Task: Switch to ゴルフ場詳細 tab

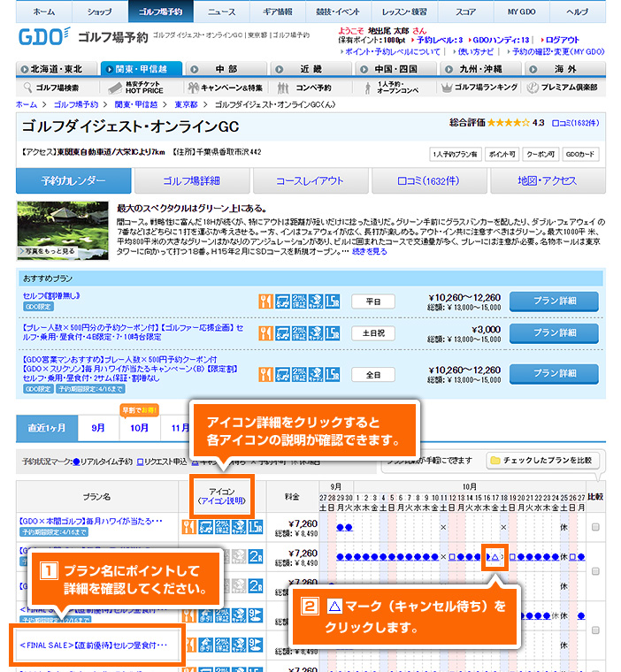Action: pos(192,181)
